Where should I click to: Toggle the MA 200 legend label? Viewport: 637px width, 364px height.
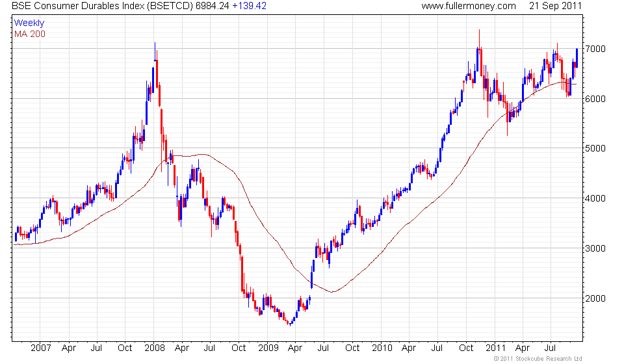coord(30,33)
